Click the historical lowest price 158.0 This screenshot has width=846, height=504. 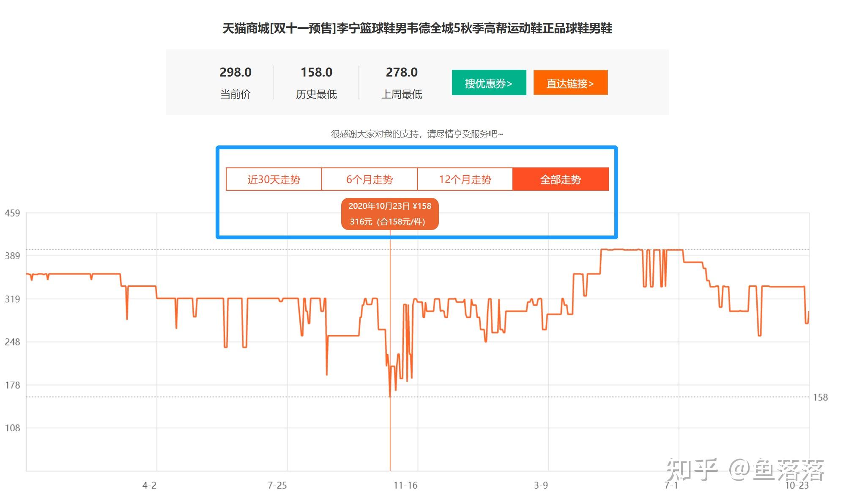pyautogui.click(x=316, y=72)
